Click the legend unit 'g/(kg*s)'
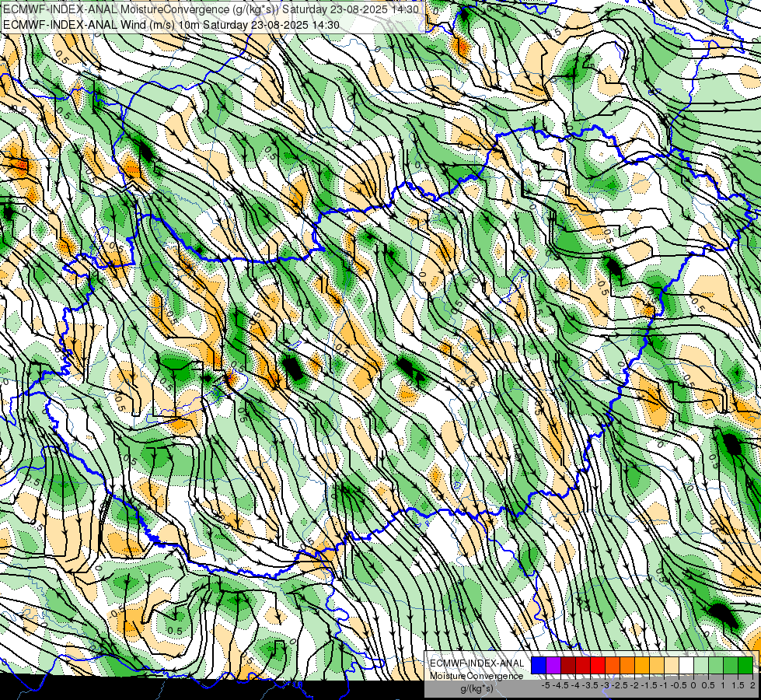This screenshot has height=700, width=761. [476, 688]
